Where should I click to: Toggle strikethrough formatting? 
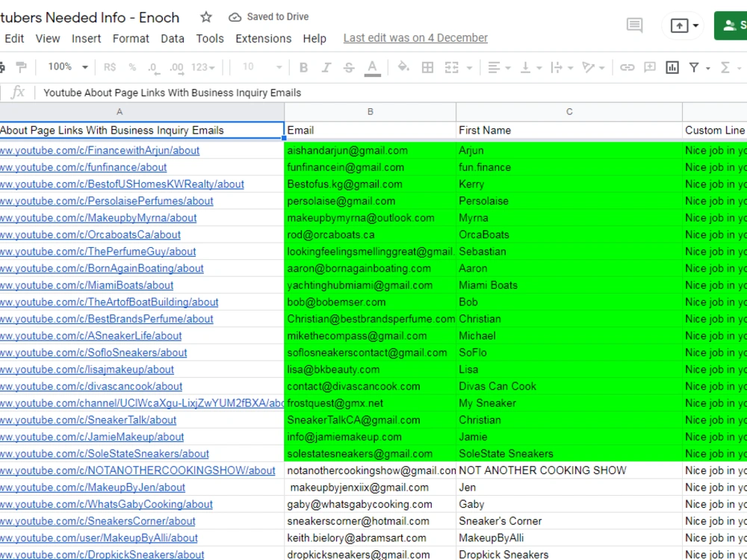click(x=349, y=68)
